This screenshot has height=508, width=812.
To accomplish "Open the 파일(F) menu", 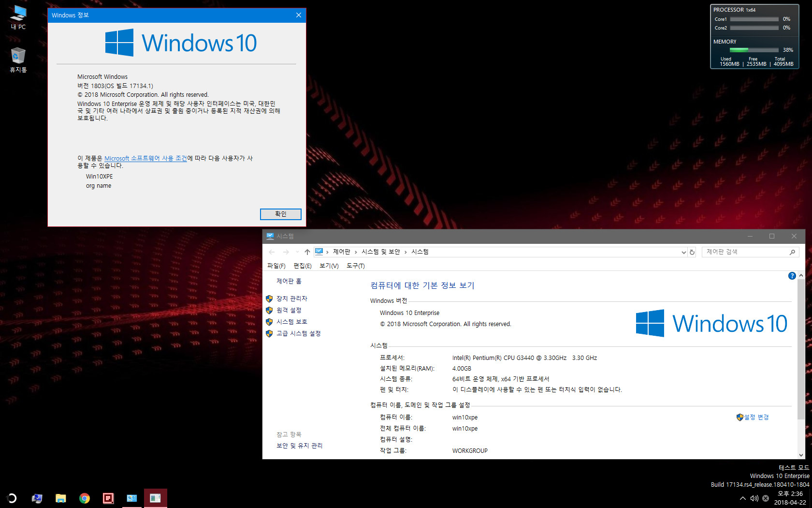I will tap(276, 266).
